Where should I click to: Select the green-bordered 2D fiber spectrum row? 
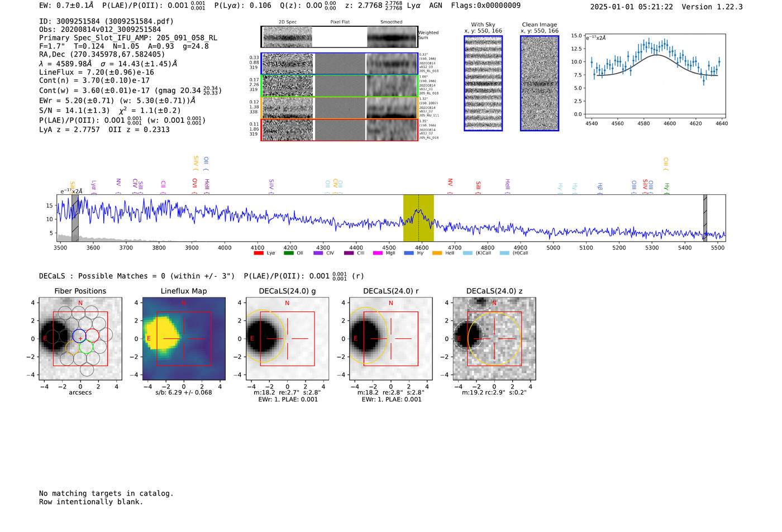[340, 85]
